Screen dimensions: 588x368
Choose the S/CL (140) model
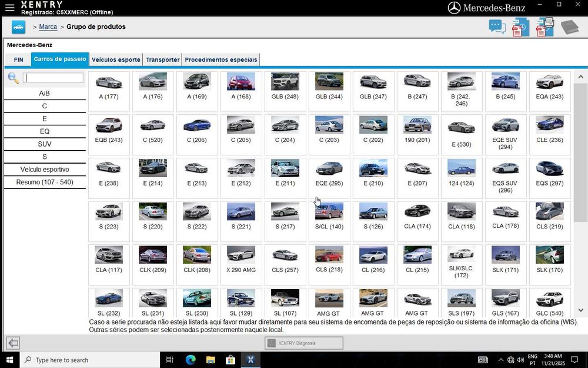[329, 221]
